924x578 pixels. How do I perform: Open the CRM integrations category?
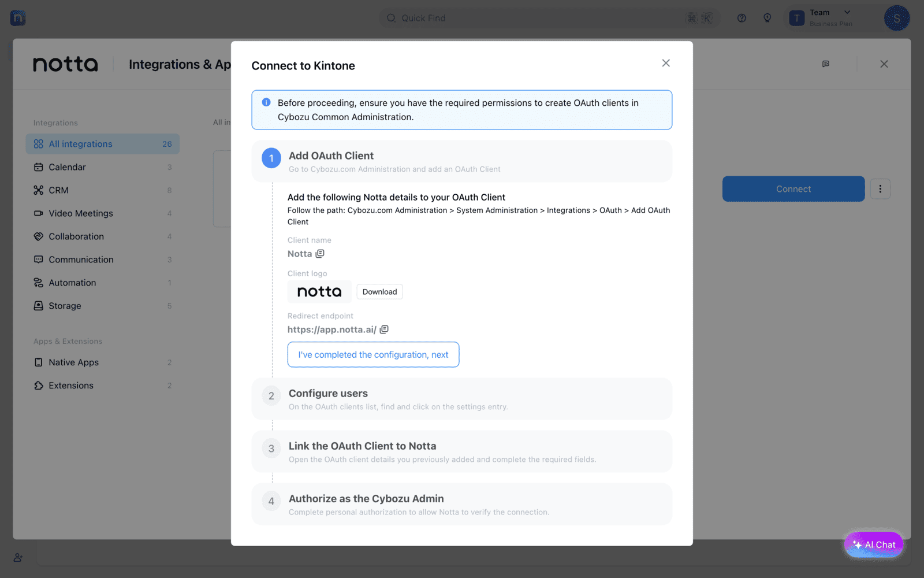coord(102,190)
